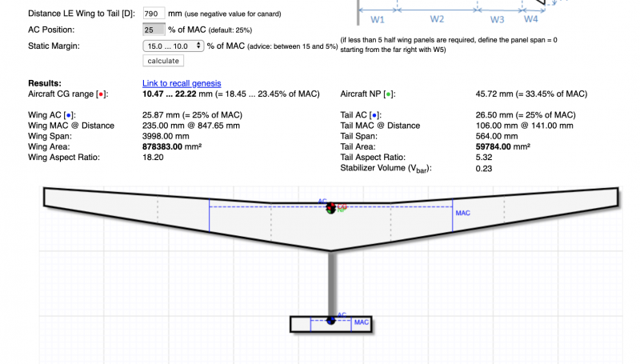Click the red CG marker on the wing

tap(330, 207)
